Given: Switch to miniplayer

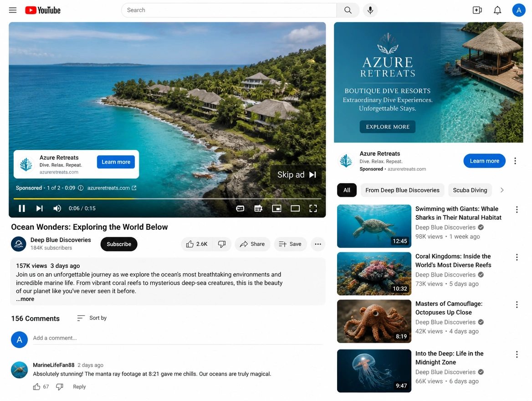Looking at the screenshot, I should pos(276,208).
